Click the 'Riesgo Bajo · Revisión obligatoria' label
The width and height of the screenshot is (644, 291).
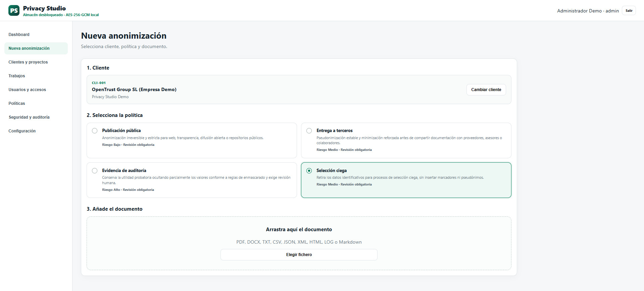coord(128,145)
